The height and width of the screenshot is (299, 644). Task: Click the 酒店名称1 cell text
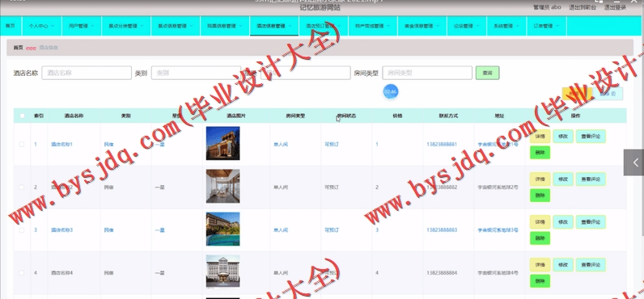click(x=61, y=145)
